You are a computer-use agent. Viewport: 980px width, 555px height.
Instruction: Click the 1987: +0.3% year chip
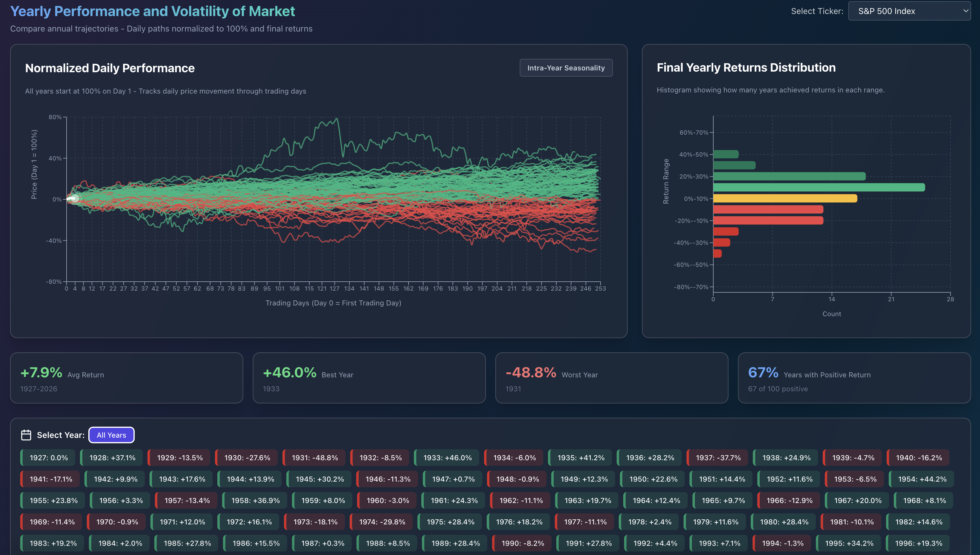pos(322,543)
